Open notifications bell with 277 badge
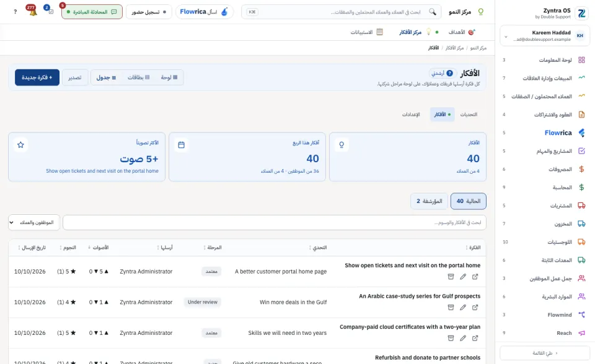 tap(33, 11)
